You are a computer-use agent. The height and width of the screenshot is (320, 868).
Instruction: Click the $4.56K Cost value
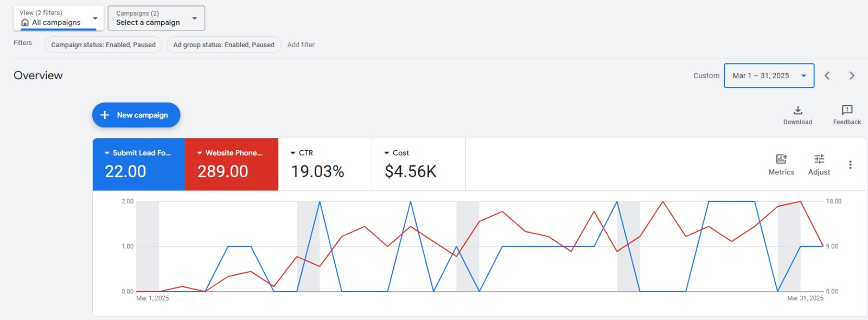coord(411,171)
